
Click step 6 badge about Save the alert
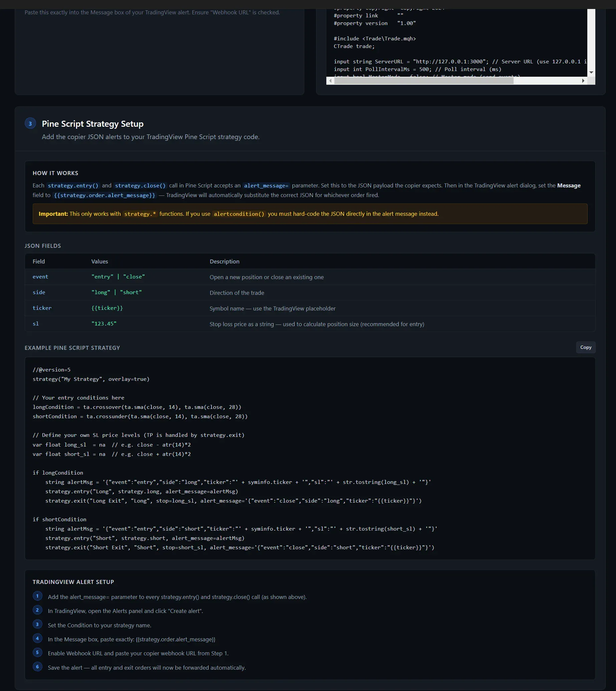[37, 667]
